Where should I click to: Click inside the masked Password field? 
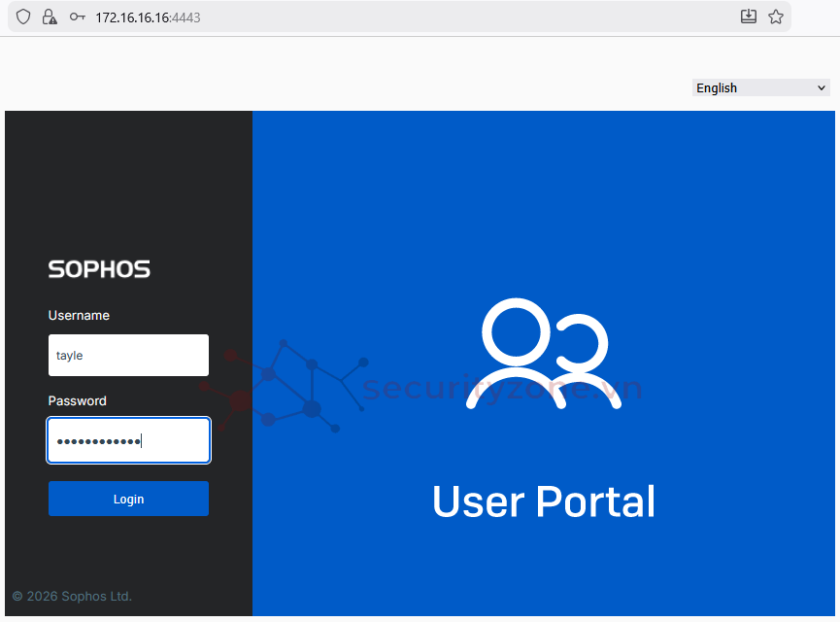(x=128, y=441)
